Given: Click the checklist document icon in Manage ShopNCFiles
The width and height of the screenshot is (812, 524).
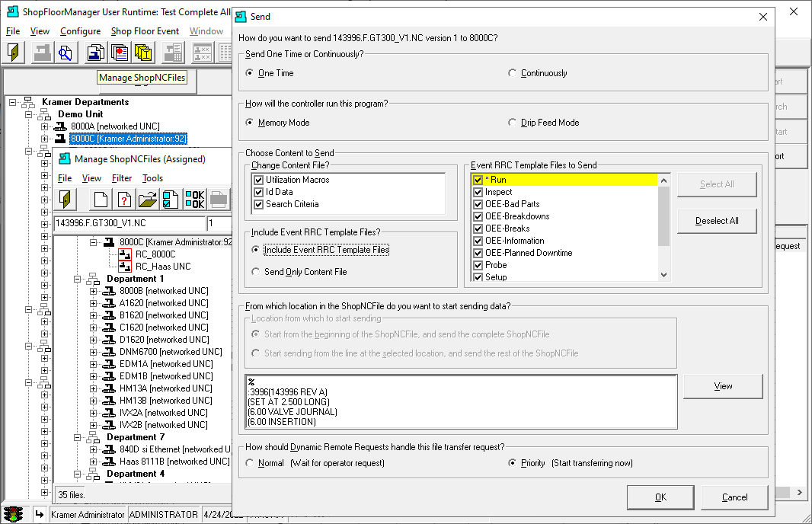Looking at the screenshot, I should coord(171,199).
